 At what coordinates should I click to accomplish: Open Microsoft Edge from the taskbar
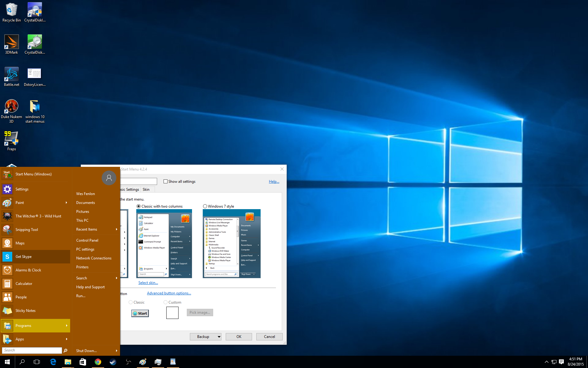point(53,362)
